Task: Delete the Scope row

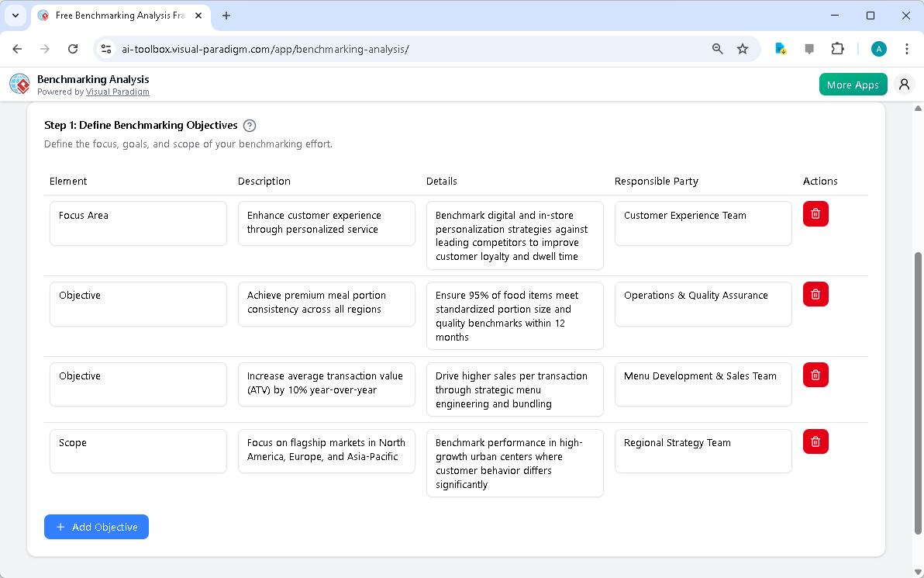Action: (x=815, y=441)
